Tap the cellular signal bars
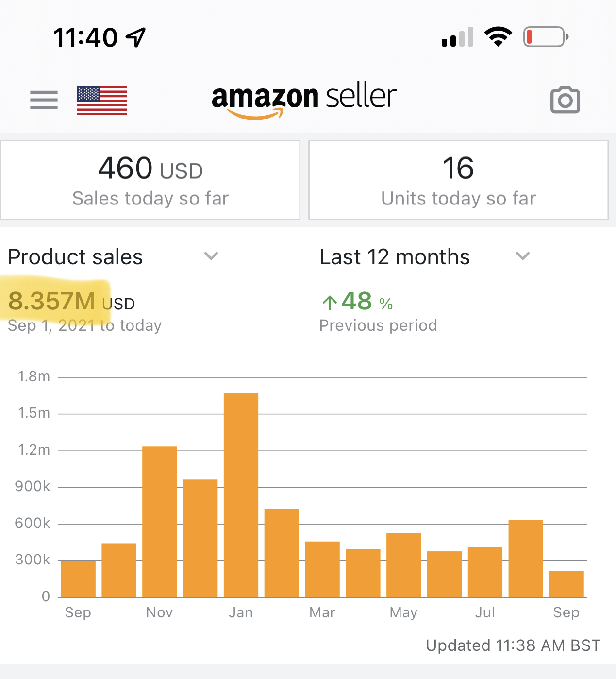Screen dimensions: 616x679 [457, 38]
